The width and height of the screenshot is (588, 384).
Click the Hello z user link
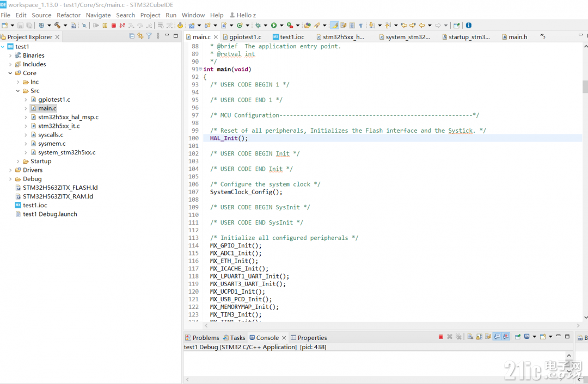243,15
